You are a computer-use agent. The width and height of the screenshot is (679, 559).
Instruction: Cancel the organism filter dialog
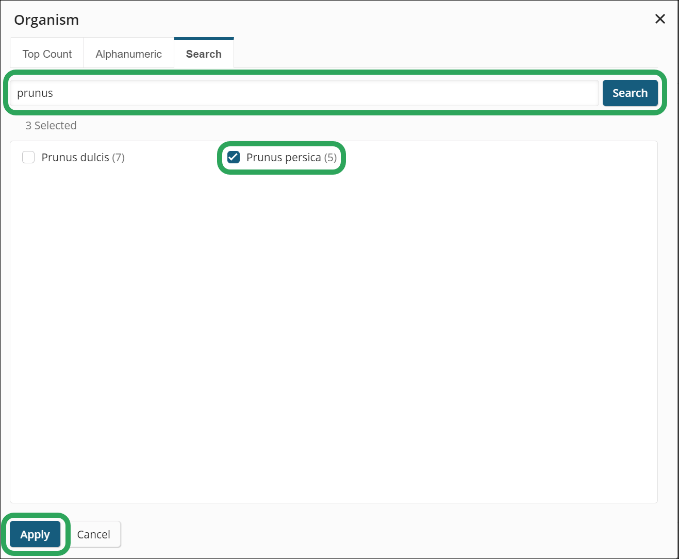(x=94, y=534)
